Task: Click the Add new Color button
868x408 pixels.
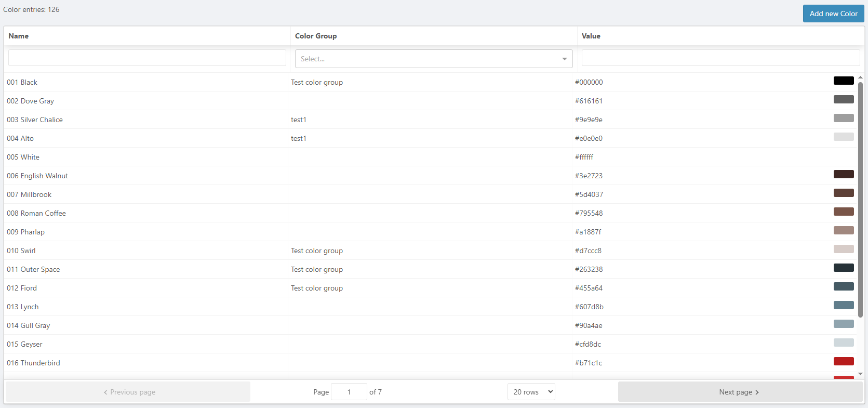Action: 833,14
